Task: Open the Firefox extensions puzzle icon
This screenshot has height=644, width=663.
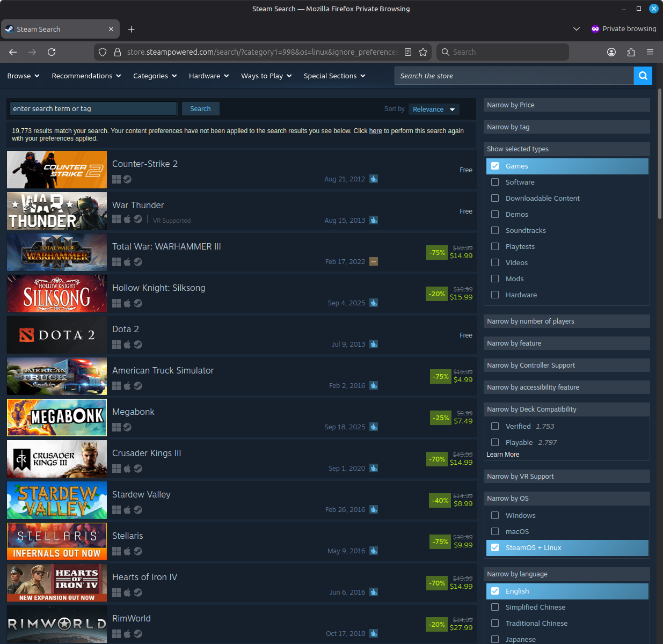Action: pyautogui.click(x=631, y=52)
